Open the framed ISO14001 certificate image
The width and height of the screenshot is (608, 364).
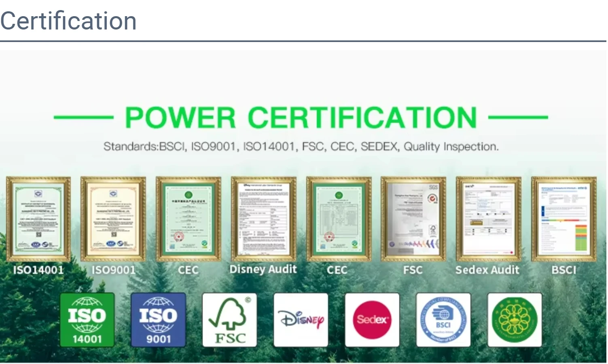(x=38, y=219)
